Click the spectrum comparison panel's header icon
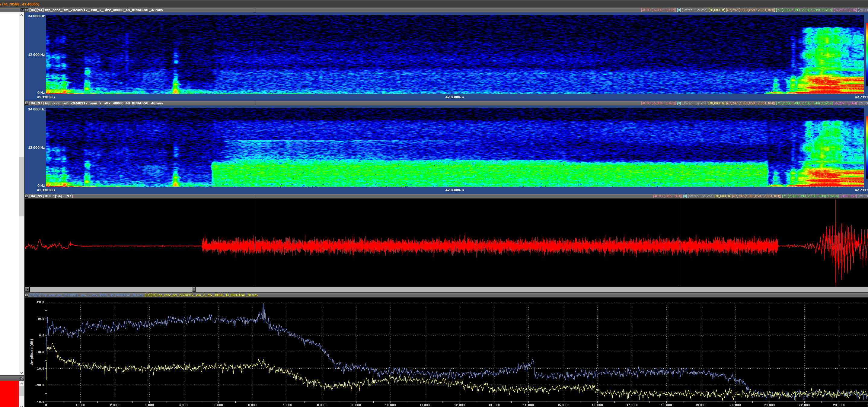 (27, 295)
